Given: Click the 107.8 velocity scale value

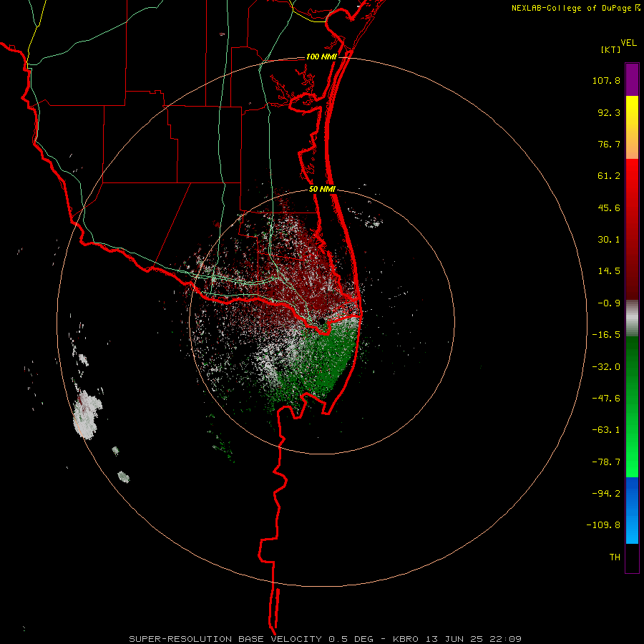Looking at the screenshot, I should click(x=606, y=80).
